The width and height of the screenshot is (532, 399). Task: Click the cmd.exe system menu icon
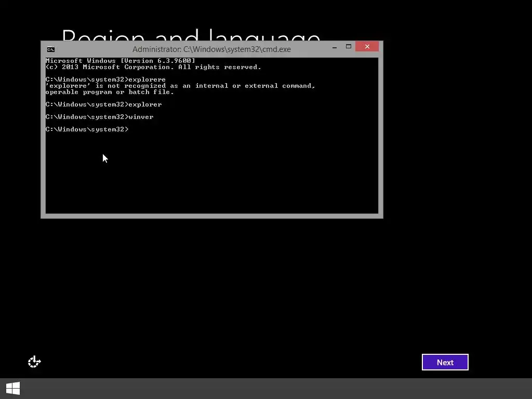(51, 49)
